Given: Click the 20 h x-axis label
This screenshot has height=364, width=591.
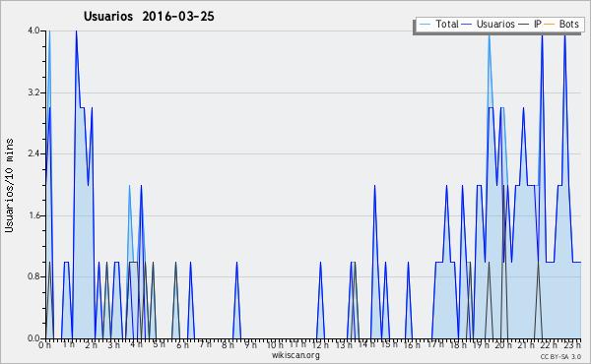Looking at the screenshot, I should [x=503, y=344].
